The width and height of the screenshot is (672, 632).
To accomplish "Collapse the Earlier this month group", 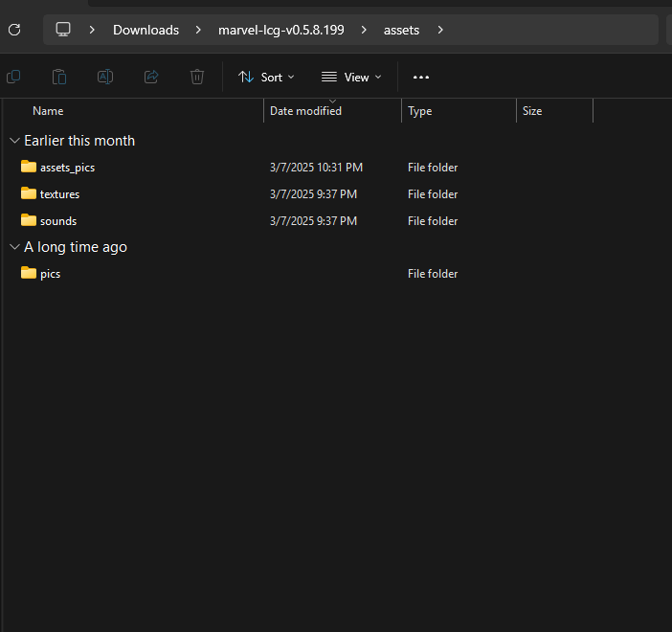I will 13,141.
